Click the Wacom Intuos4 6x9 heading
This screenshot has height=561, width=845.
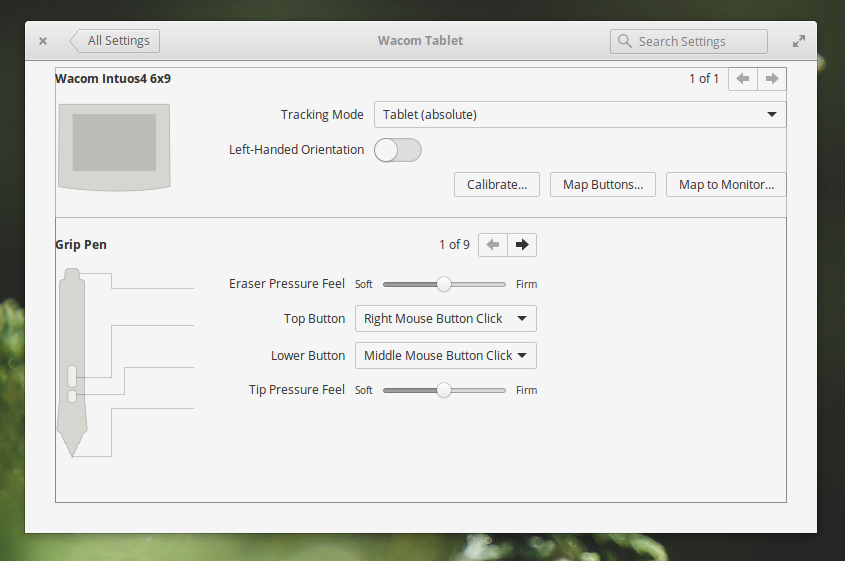[113, 79]
